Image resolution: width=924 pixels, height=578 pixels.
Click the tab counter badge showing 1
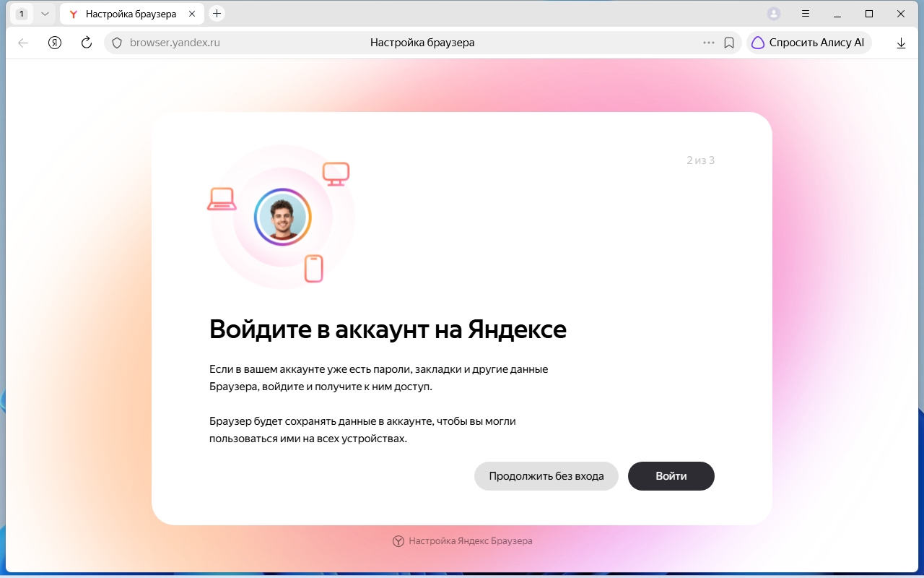click(x=22, y=14)
